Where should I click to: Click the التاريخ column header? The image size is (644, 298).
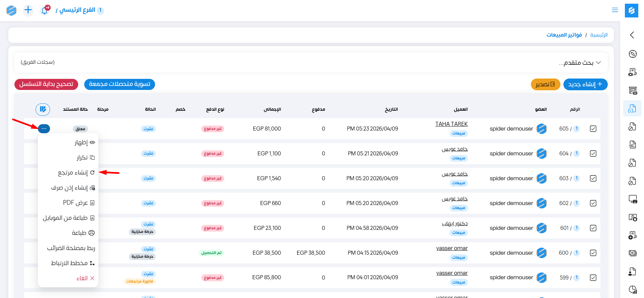[391, 109]
